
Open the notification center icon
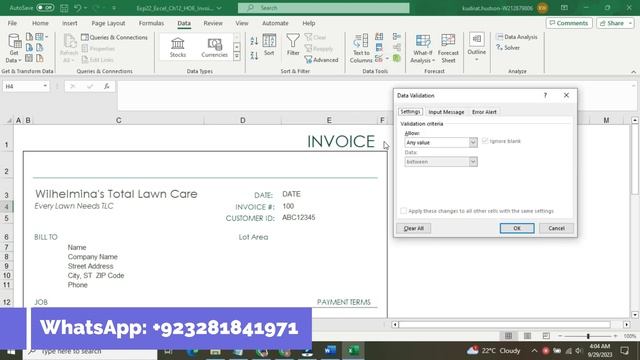coord(624,350)
